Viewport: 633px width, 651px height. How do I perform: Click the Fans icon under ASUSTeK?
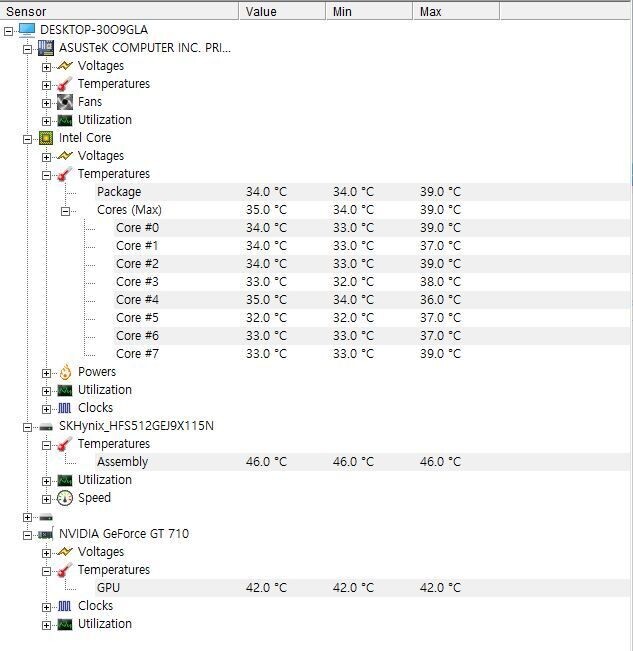click(x=65, y=102)
